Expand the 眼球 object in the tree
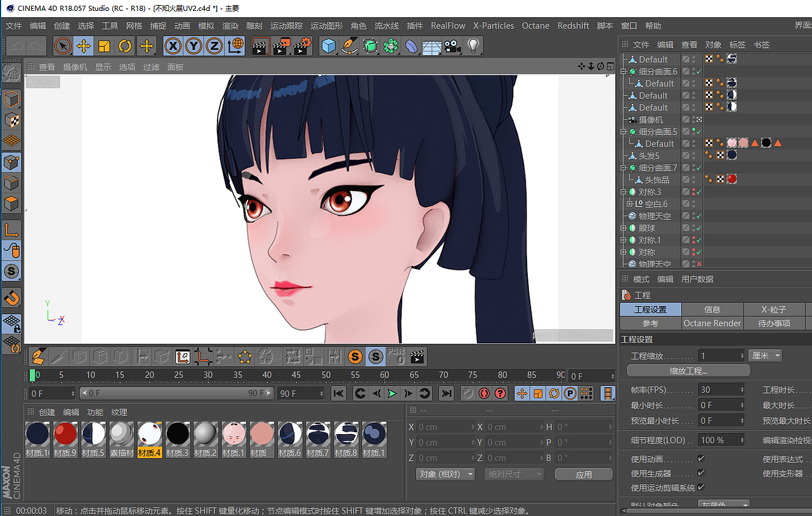 624,227
